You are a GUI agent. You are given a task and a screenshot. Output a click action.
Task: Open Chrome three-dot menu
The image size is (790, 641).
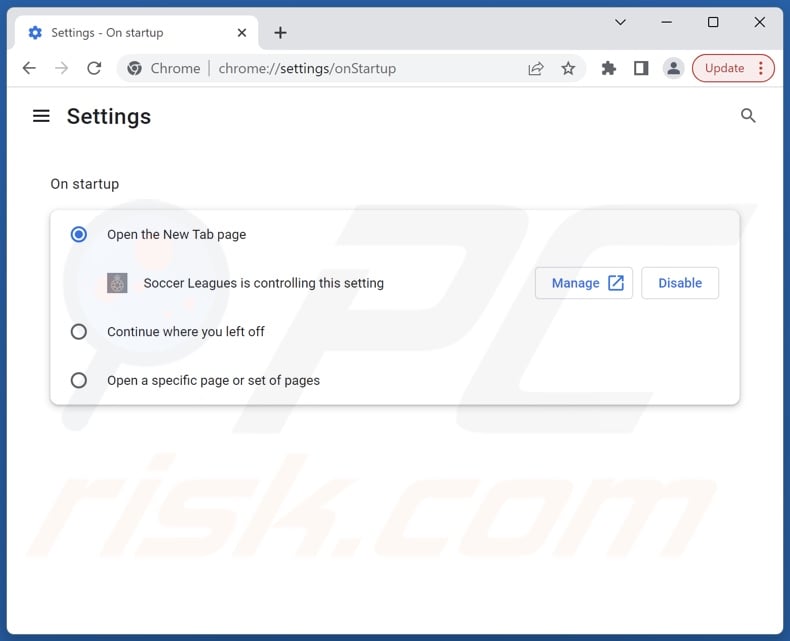[761, 68]
